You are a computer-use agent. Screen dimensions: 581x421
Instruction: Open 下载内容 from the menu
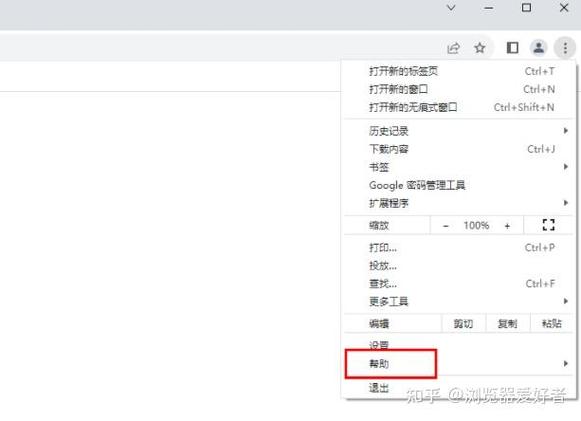pyautogui.click(x=459, y=149)
